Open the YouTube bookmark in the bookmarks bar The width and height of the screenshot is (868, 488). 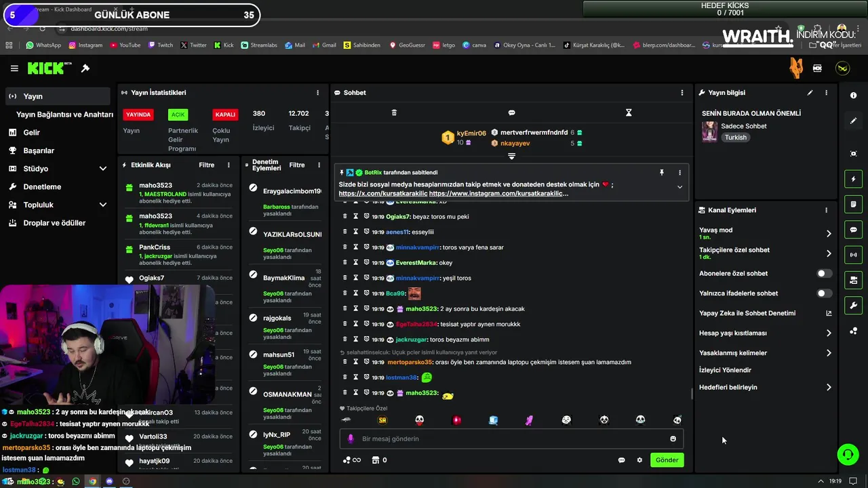[125, 45]
